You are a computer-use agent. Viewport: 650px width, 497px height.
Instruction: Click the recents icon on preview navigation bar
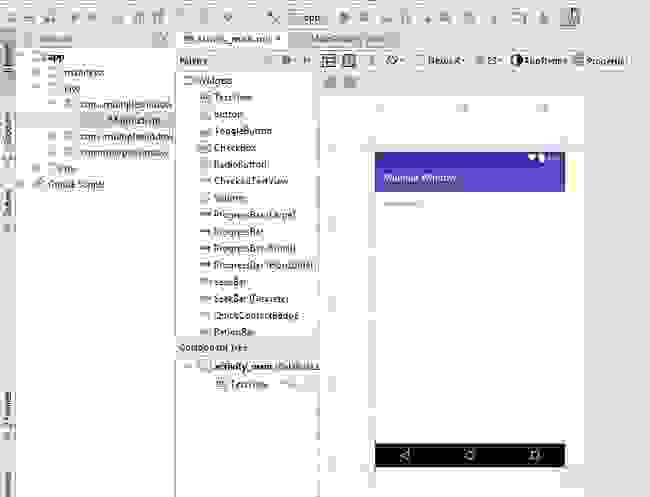535,455
